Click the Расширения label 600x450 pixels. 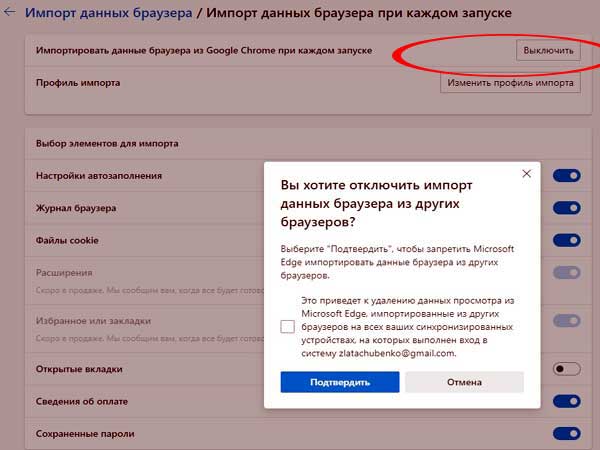coord(64,272)
